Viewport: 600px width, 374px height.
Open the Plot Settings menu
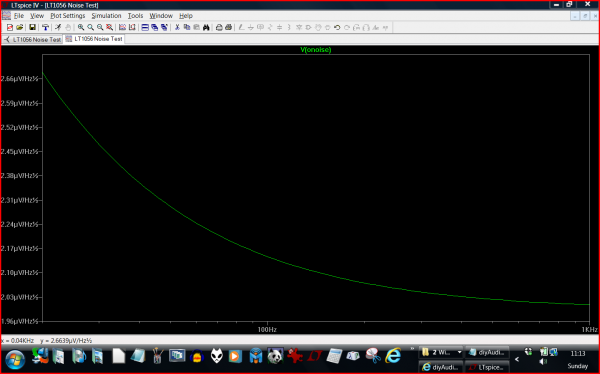click(68, 16)
